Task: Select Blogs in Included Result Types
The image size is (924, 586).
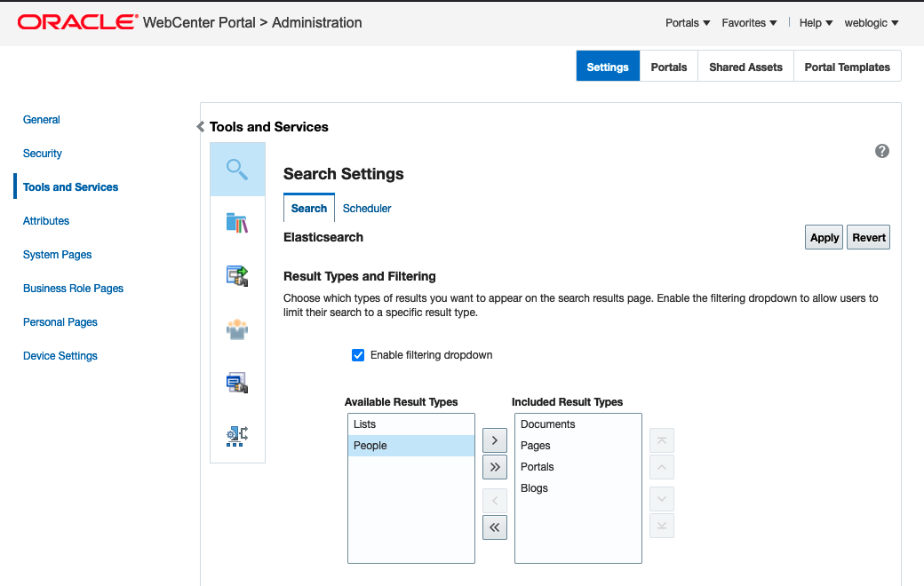Action: (x=577, y=488)
